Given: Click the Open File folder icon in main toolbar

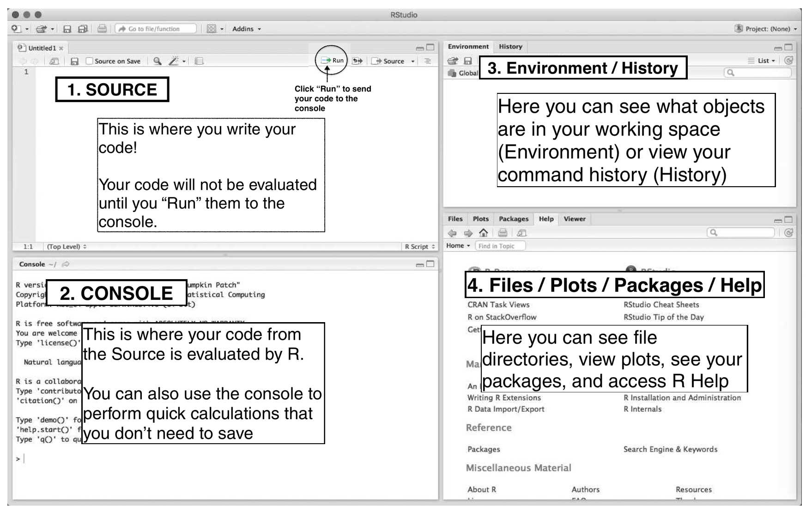Looking at the screenshot, I should click(x=42, y=29).
